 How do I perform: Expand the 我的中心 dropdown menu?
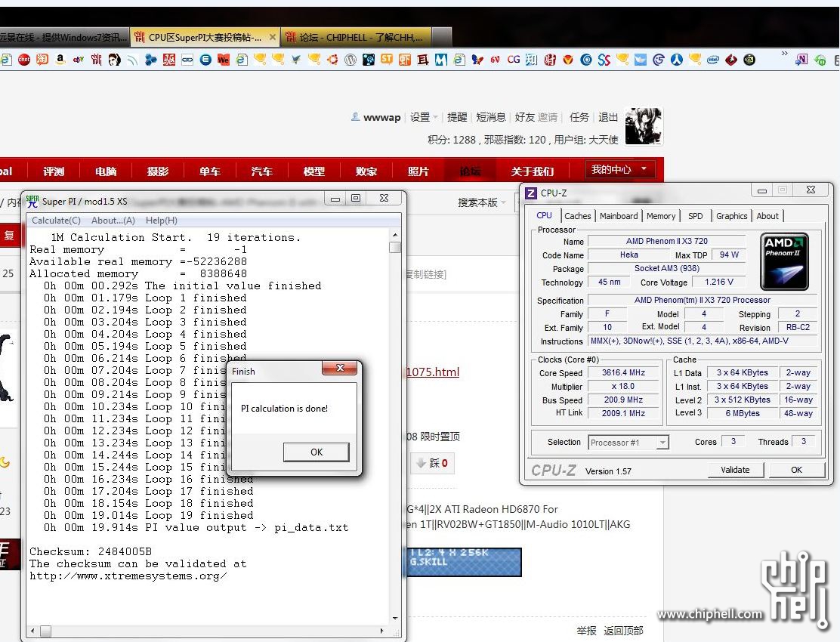(x=619, y=170)
